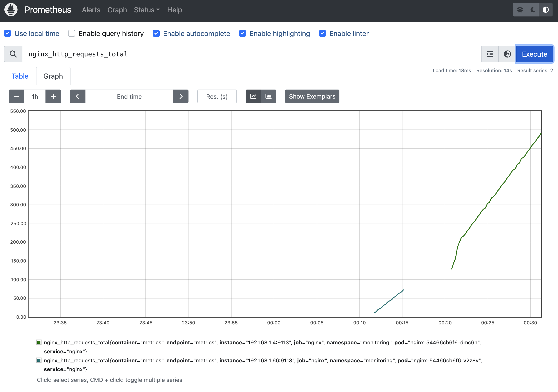
Task: Show the stacked area graph
Action: pos(268,96)
